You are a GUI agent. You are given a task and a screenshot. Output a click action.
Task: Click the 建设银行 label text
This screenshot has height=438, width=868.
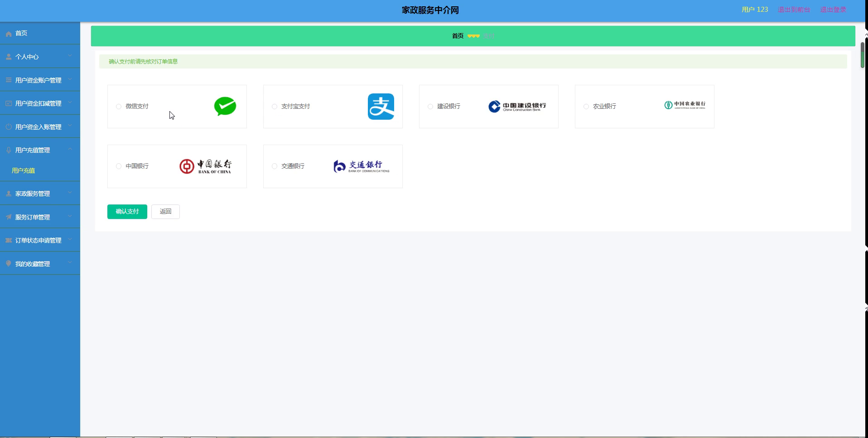[448, 107]
